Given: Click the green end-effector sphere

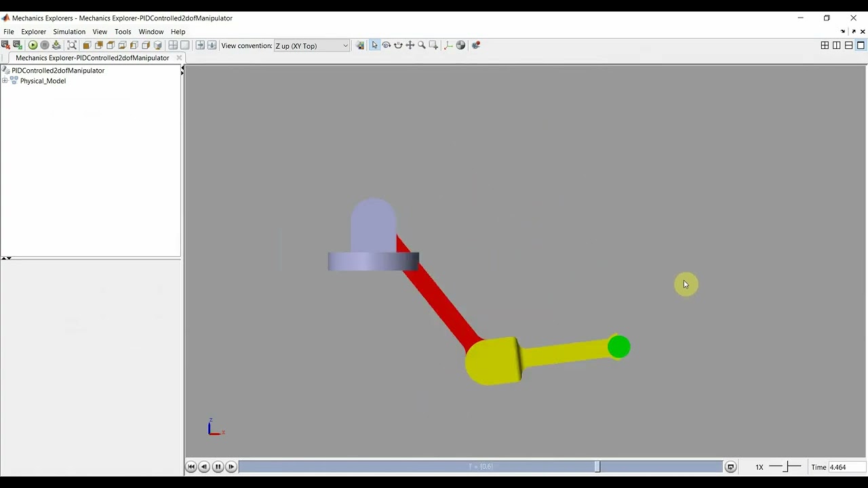Looking at the screenshot, I should coord(618,347).
